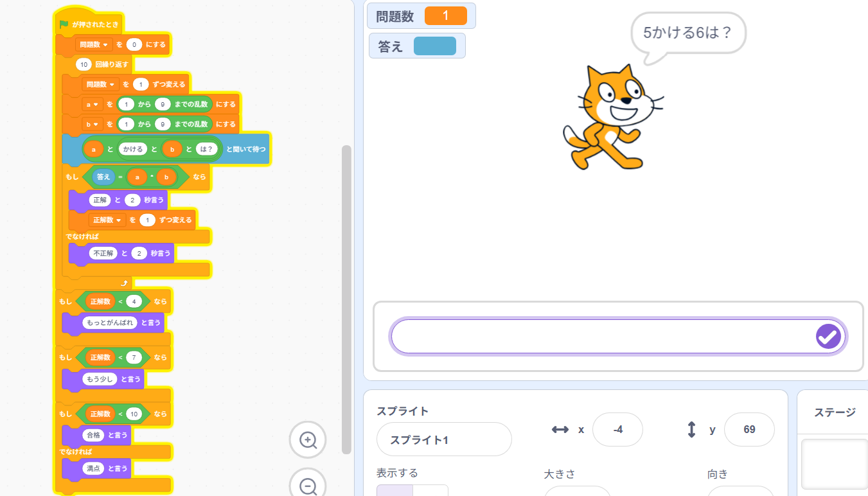Click the は？ text field in the ask block
The height and width of the screenshot is (496, 868).
(207, 149)
